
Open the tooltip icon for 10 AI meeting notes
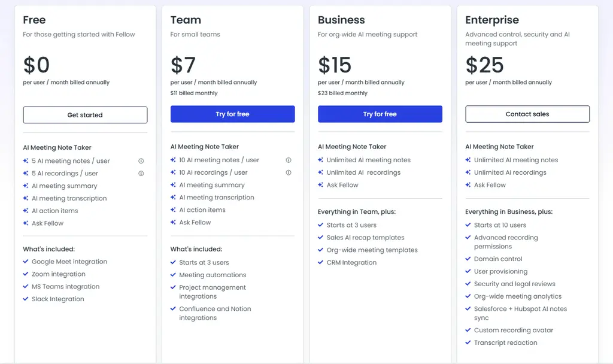pos(289,160)
